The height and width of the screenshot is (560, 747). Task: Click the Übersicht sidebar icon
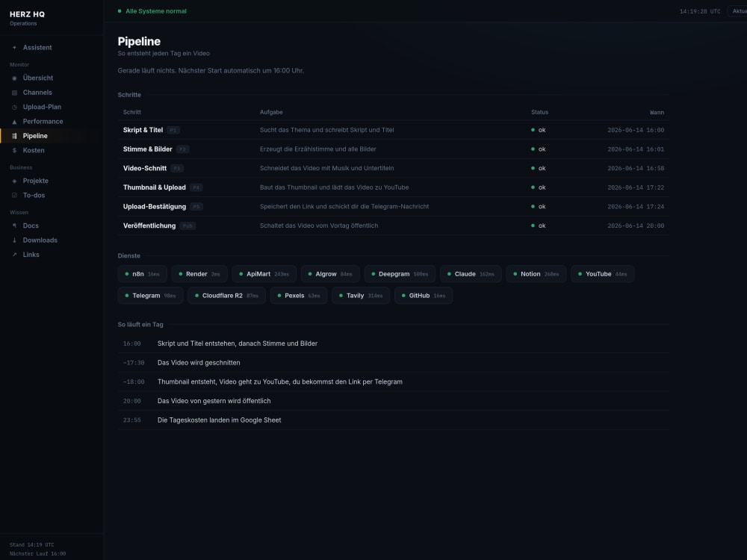14,78
